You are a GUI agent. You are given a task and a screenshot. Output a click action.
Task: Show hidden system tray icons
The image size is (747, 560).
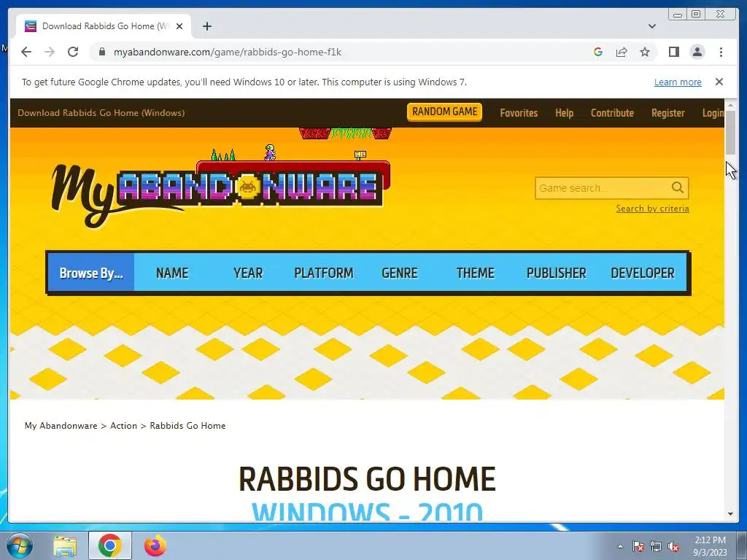[620, 546]
